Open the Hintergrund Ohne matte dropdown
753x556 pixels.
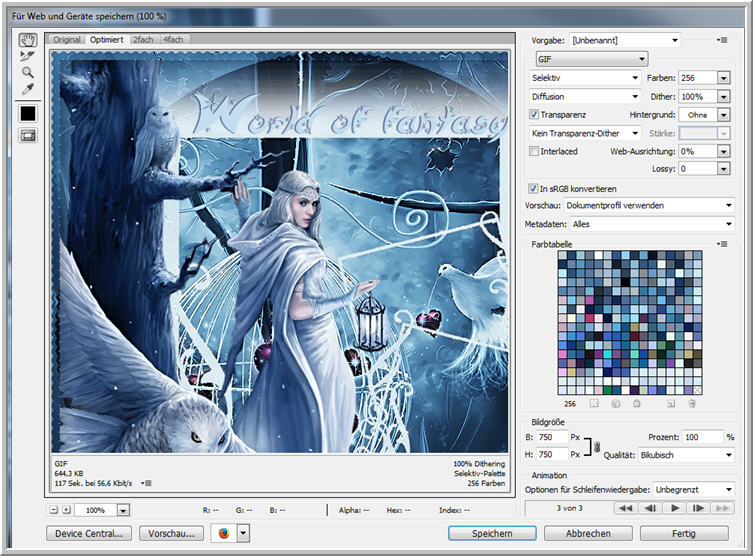click(724, 115)
